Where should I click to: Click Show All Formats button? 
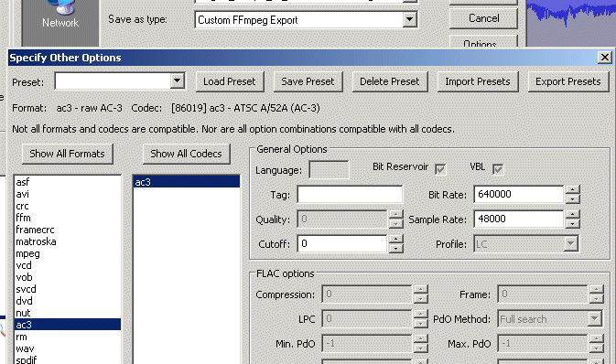[67, 154]
